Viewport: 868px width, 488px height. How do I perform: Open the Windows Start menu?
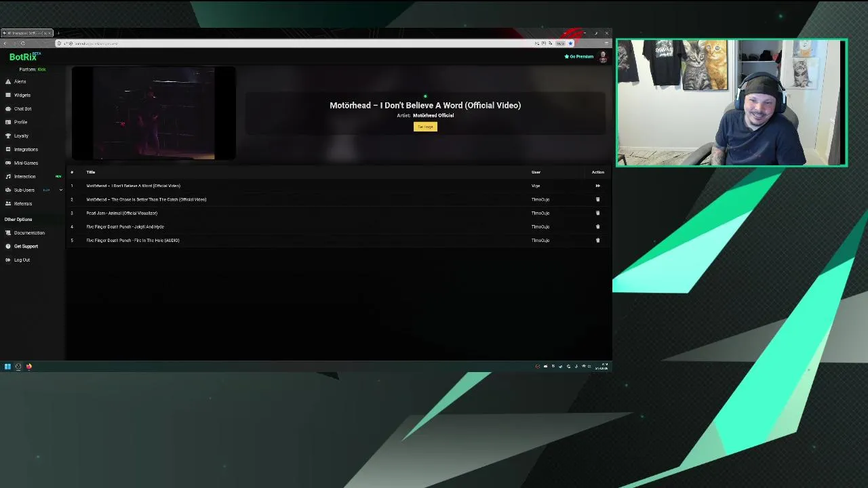pyautogui.click(x=7, y=367)
